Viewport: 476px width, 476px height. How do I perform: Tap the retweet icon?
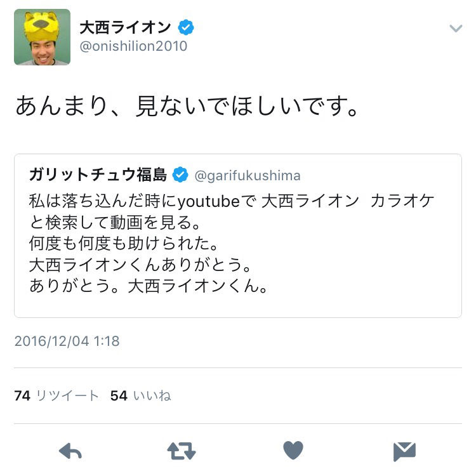coord(182,451)
